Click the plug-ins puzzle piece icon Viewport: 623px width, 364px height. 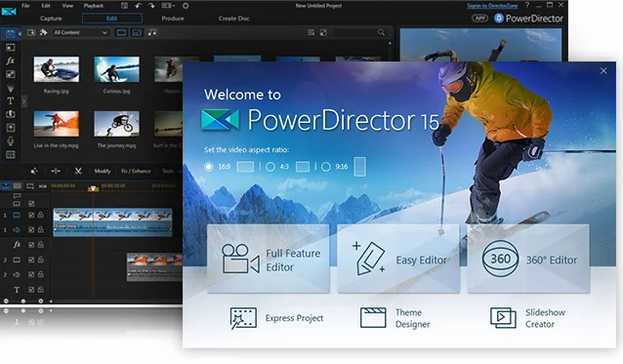44,32
